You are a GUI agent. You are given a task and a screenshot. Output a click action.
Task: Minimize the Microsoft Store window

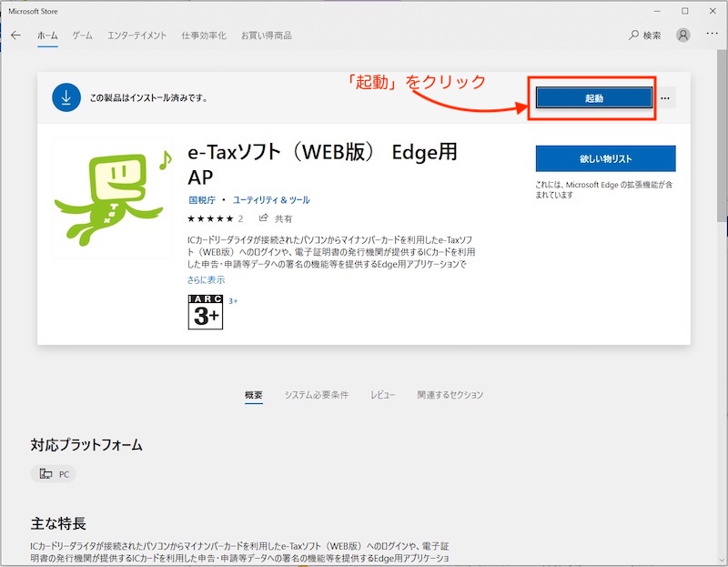[x=657, y=11]
